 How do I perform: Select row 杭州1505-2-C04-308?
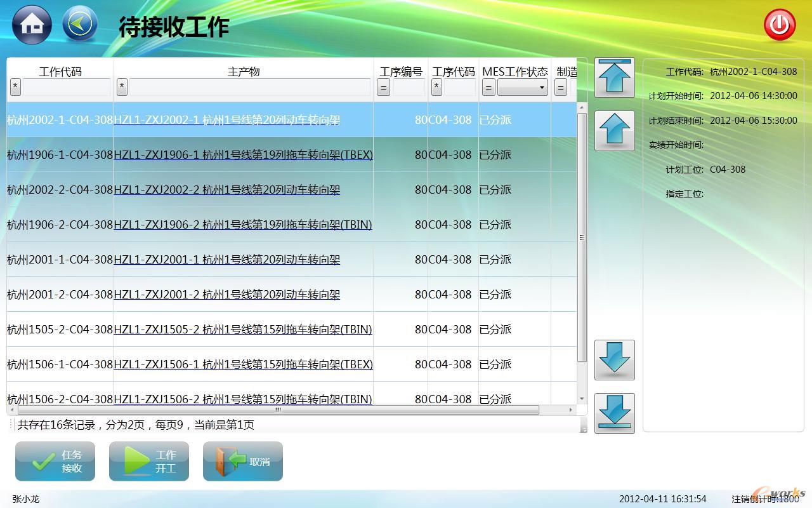click(60, 330)
